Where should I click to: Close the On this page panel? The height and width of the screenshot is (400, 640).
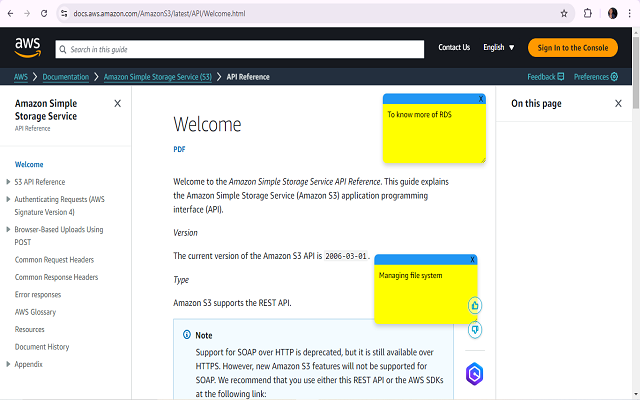(x=618, y=104)
